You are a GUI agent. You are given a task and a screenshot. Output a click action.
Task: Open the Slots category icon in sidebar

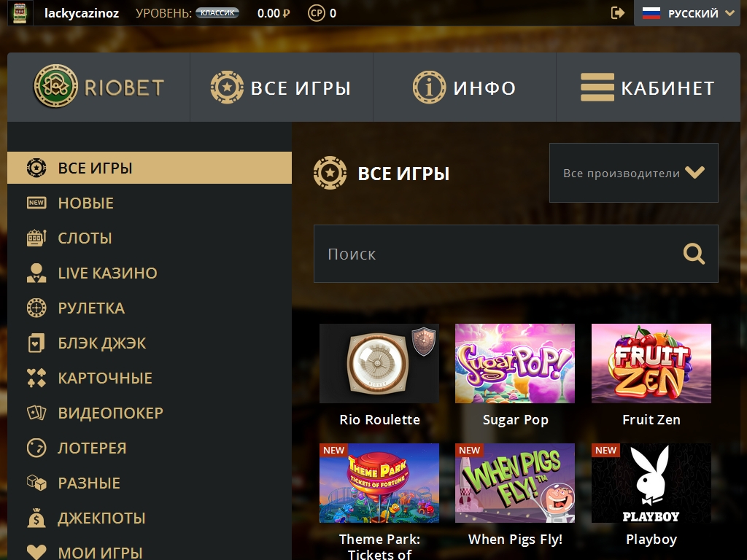point(36,238)
